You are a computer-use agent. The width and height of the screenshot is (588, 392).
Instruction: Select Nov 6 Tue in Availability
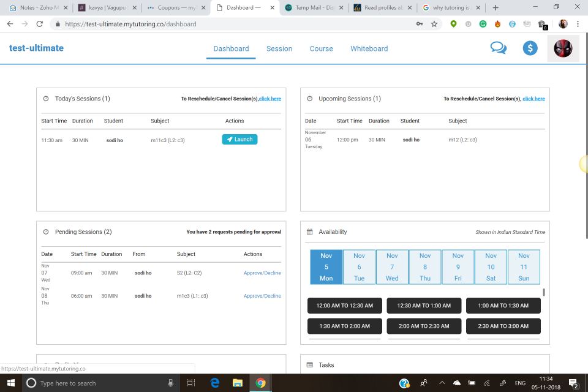[359, 266]
